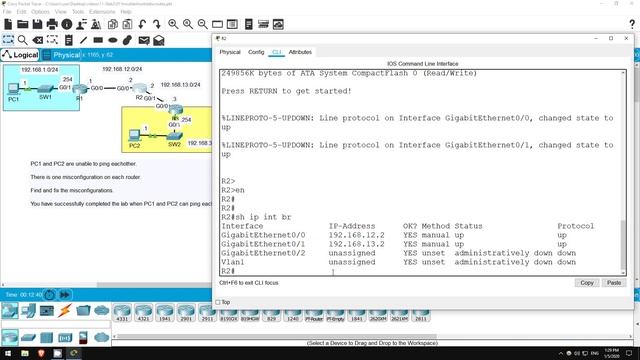Open the Extensions menu
The width and height of the screenshot is (640, 360).
point(102,11)
